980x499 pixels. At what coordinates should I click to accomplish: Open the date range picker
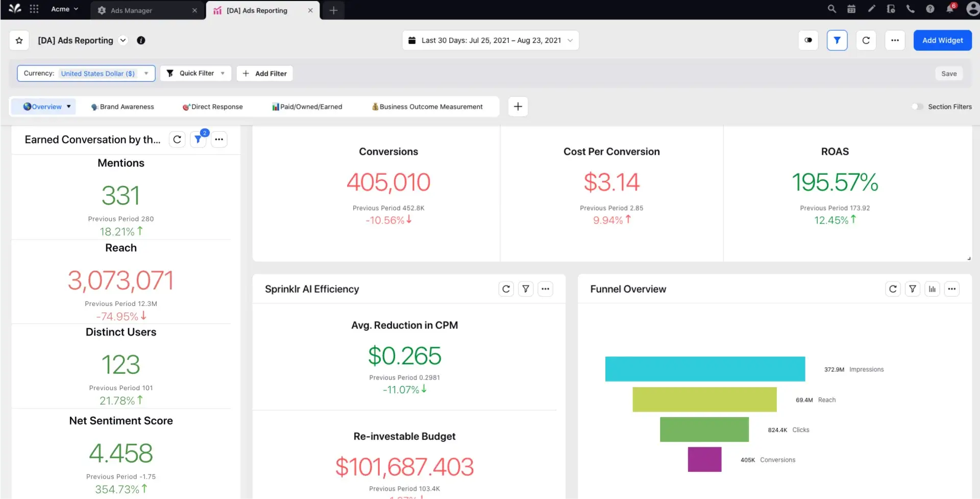tap(491, 40)
